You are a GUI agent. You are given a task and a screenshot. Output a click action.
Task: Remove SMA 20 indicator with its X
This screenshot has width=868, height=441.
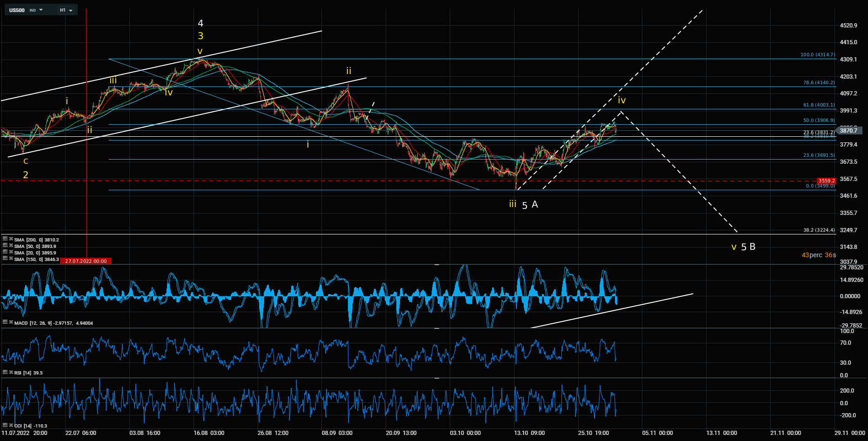(11, 252)
